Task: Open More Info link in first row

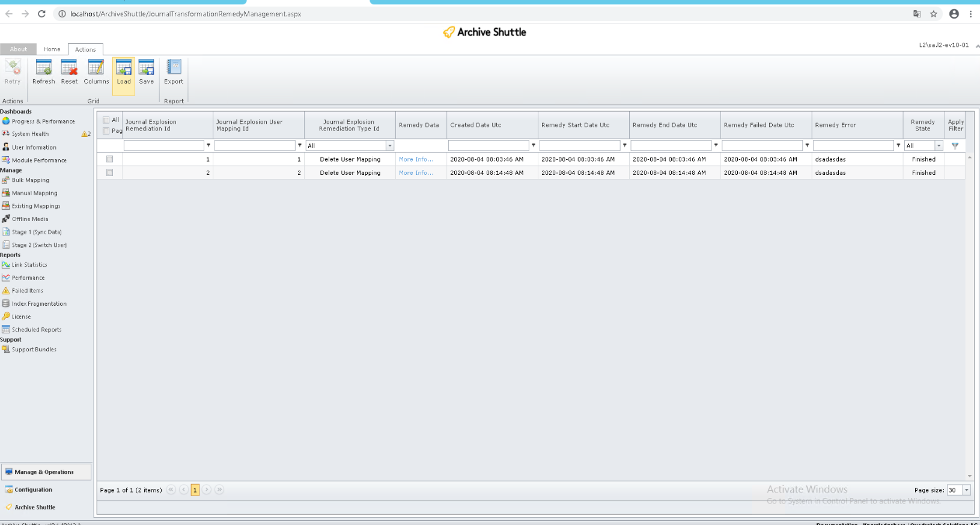Action: click(415, 159)
